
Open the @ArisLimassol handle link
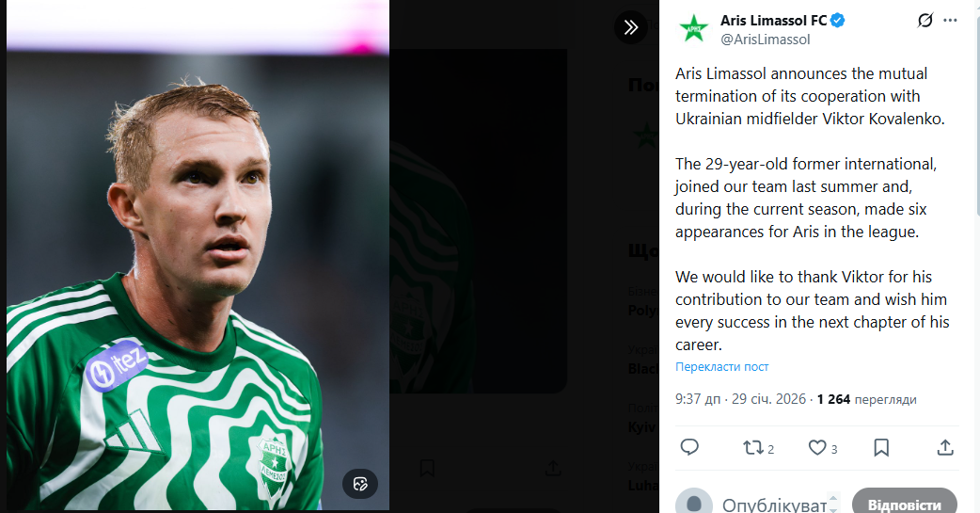pos(765,40)
